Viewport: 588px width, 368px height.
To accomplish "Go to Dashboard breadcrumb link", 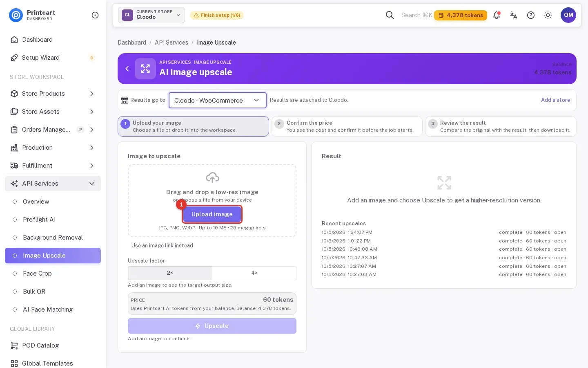I will click(132, 43).
